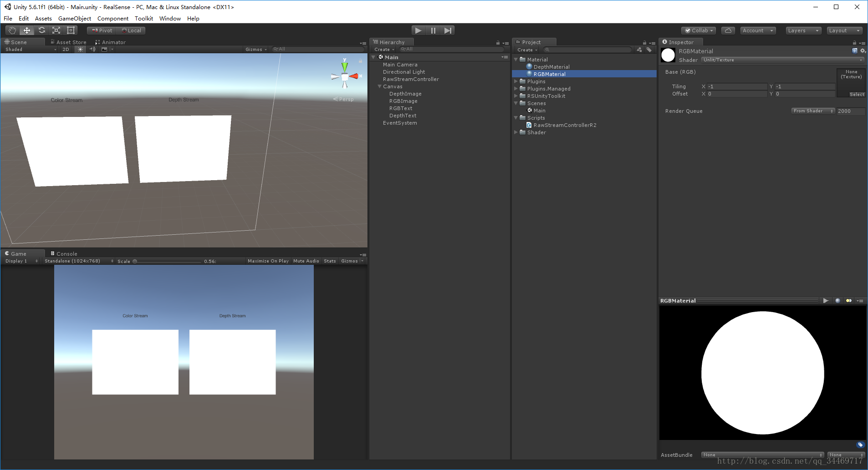Click the Render Queue value field

(851, 111)
